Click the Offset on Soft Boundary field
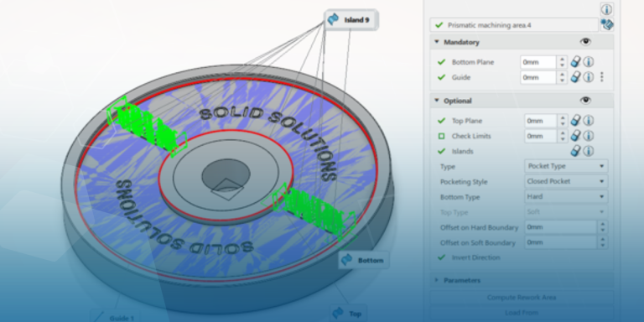 (561, 242)
